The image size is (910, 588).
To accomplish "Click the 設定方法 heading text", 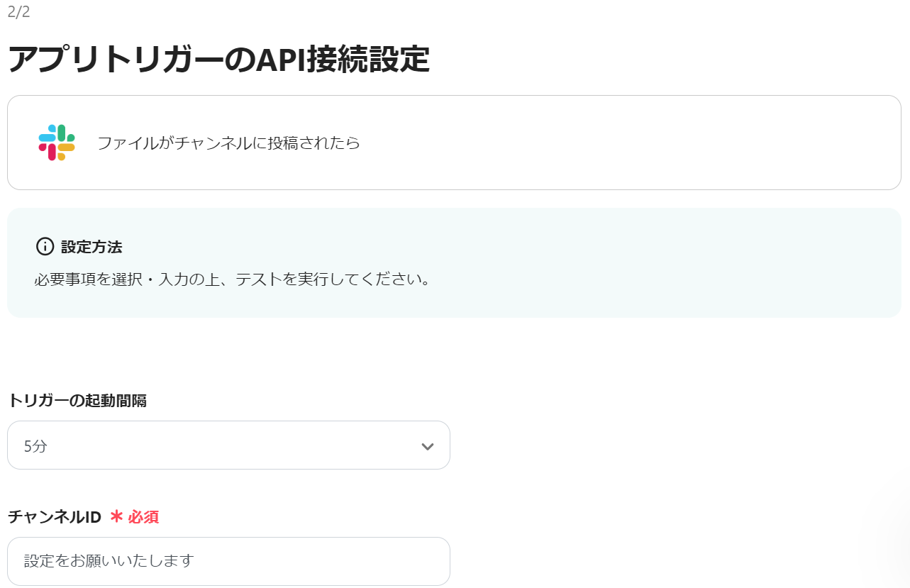I will pyautogui.click(x=91, y=248).
